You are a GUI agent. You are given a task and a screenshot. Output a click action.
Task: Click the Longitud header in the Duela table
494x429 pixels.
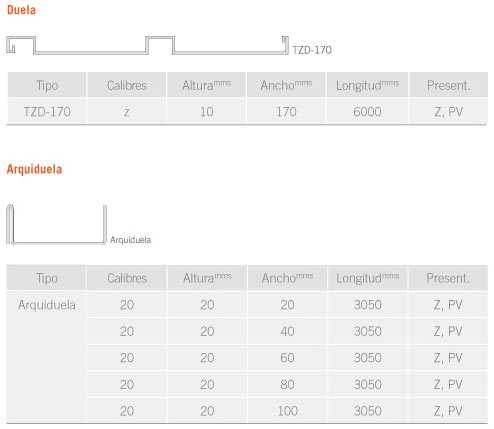point(367,85)
